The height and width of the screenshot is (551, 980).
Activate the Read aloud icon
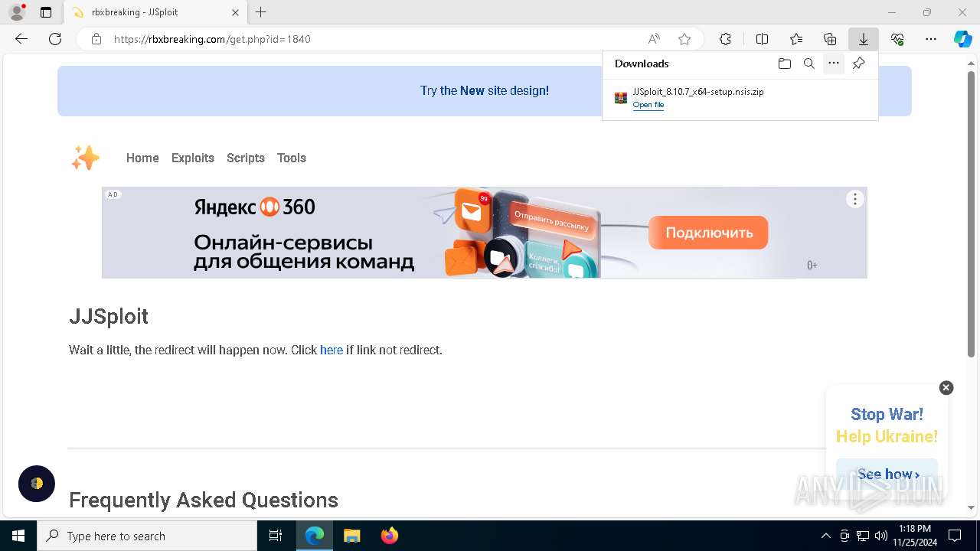point(654,39)
